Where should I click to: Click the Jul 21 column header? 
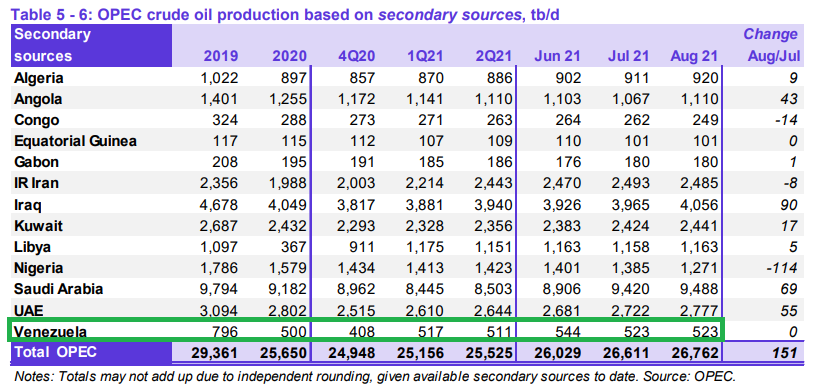pos(628,56)
